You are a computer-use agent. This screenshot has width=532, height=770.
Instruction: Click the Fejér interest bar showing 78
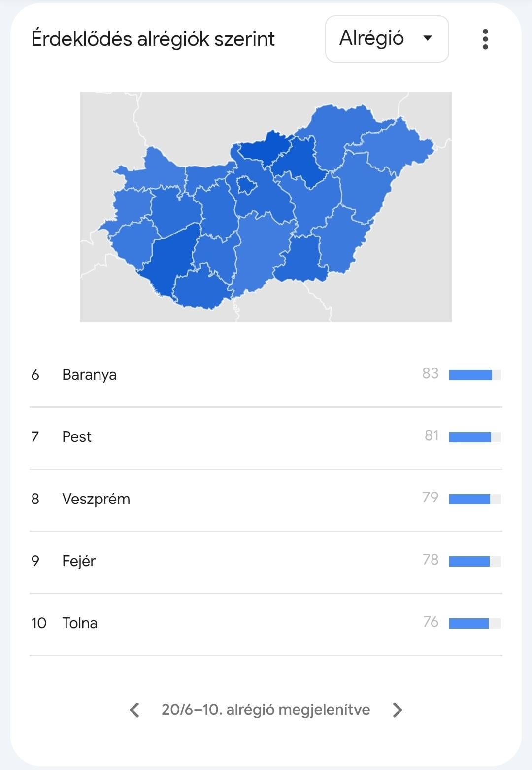coord(475,561)
